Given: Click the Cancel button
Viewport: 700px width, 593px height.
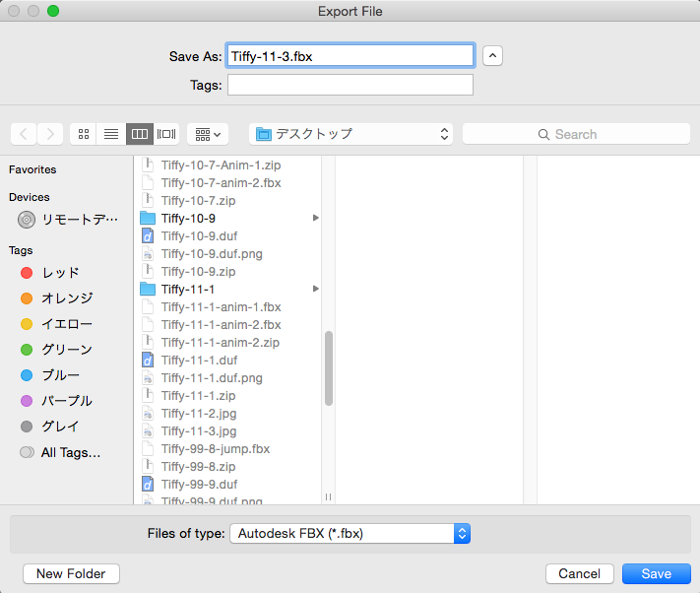Looking at the screenshot, I should [580, 574].
